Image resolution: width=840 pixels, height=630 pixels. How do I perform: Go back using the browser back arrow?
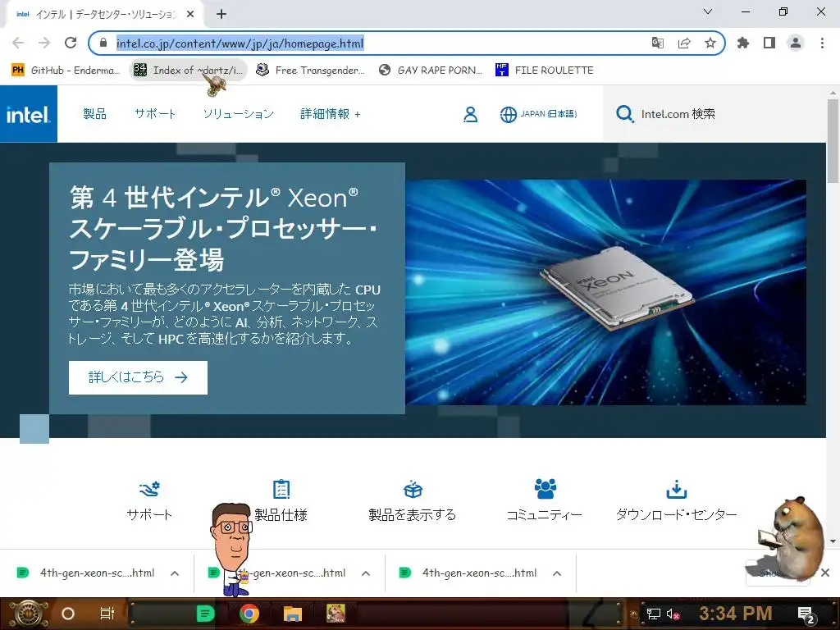pos(18,43)
